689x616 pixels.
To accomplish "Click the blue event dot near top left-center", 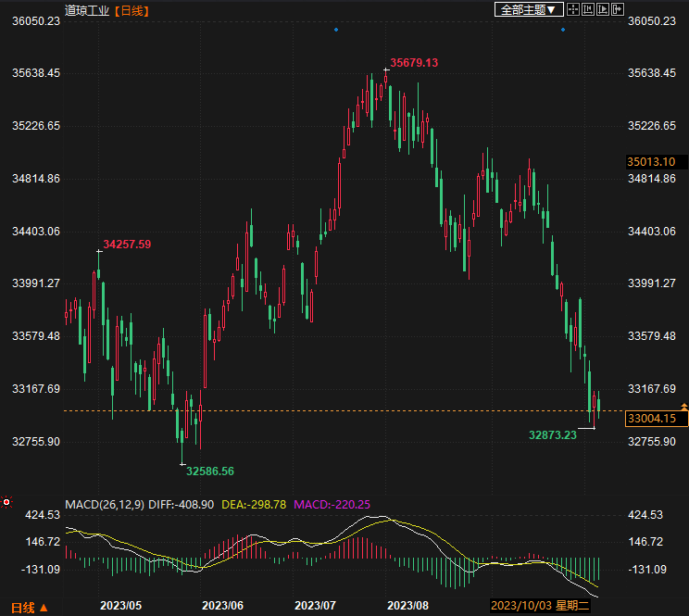I will coord(335,30).
